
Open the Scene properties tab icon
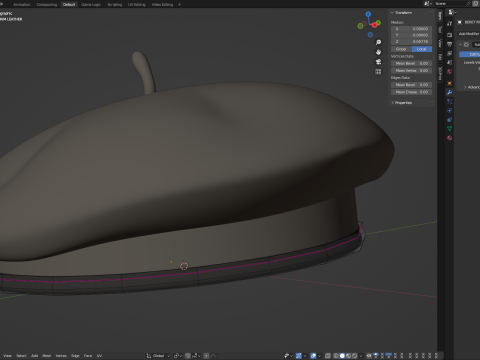coord(450,62)
